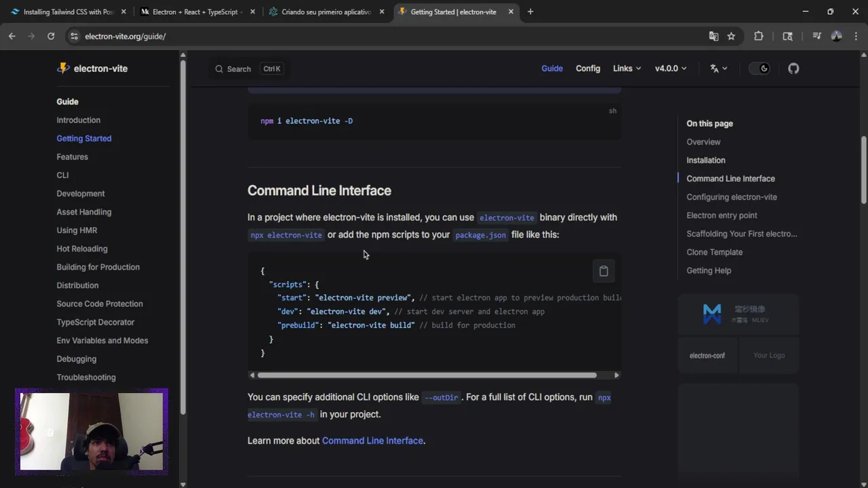Bookmark this page with the star icon
The width and height of the screenshot is (868, 488).
(731, 37)
